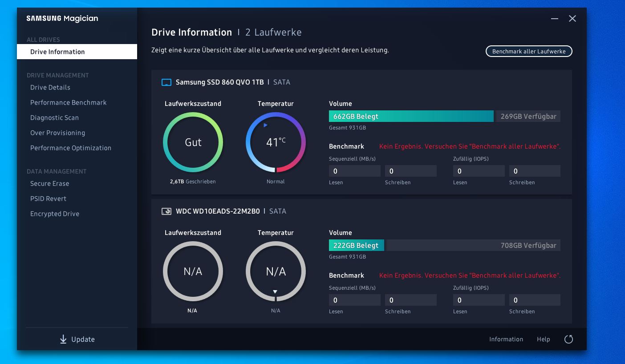Click Samsung random IOPS Schreiben field
This screenshot has width=625, height=364.
pyautogui.click(x=535, y=171)
